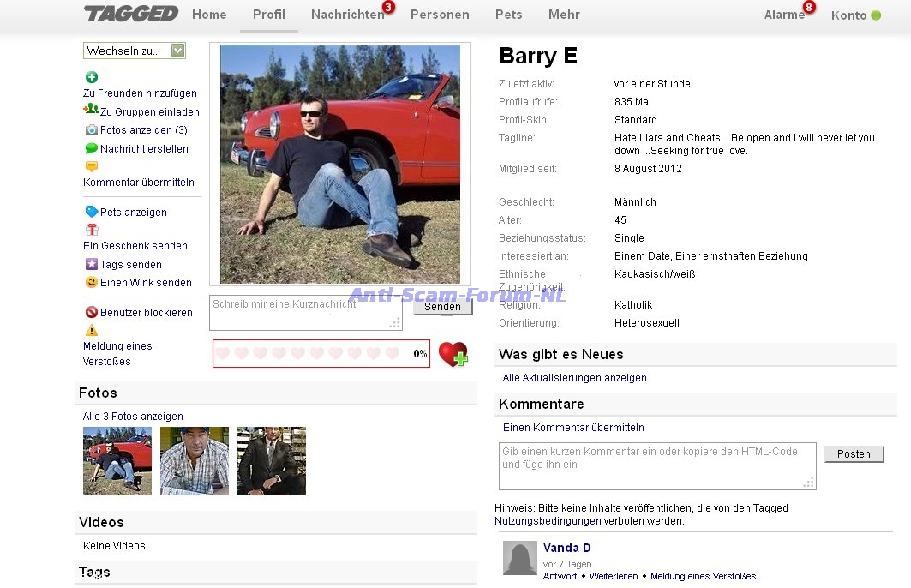The image size is (911, 588).
Task: Click the yellow warning triangle icon
Action: tap(92, 331)
